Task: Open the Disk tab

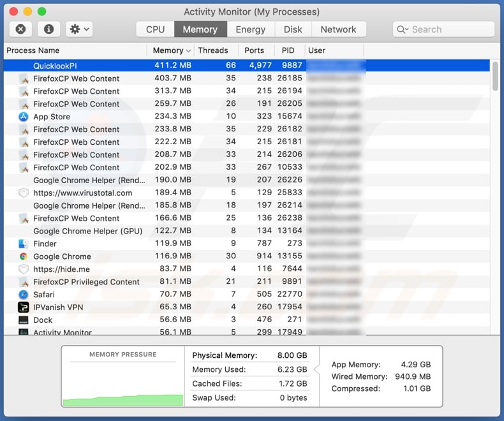Action: (293, 29)
